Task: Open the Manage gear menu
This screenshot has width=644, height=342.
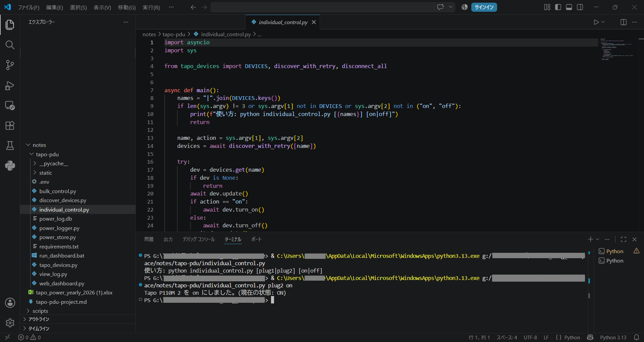Action: point(10,323)
